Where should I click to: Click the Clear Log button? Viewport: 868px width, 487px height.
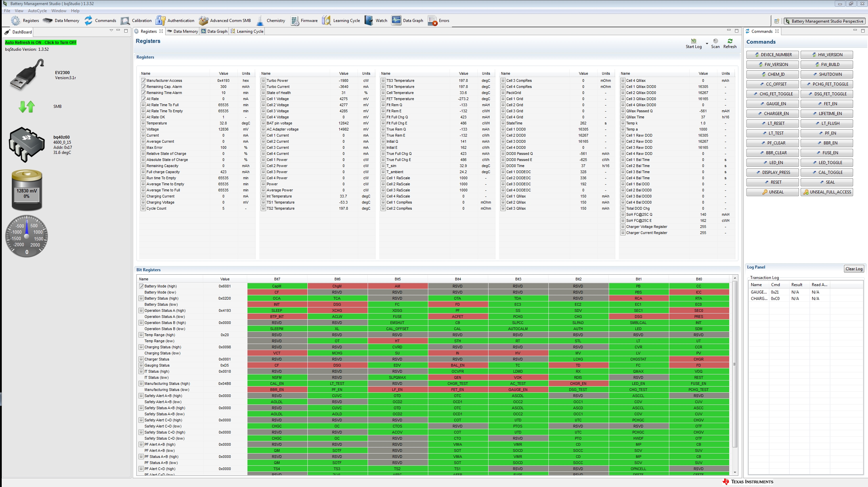pyautogui.click(x=854, y=269)
